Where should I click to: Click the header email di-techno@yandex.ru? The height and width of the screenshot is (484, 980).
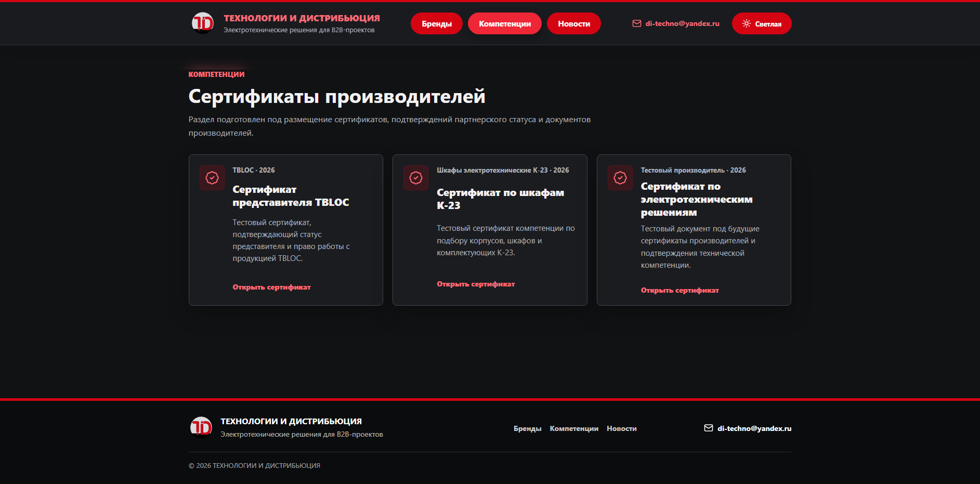682,23
